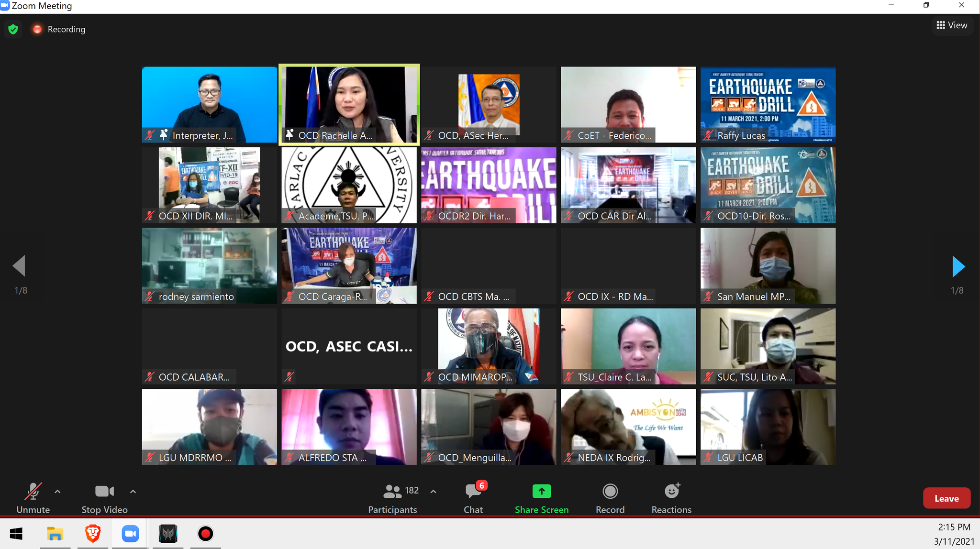Select the OCD CAR Dir video tile
The height and width of the screenshot is (549, 980).
[x=628, y=185]
